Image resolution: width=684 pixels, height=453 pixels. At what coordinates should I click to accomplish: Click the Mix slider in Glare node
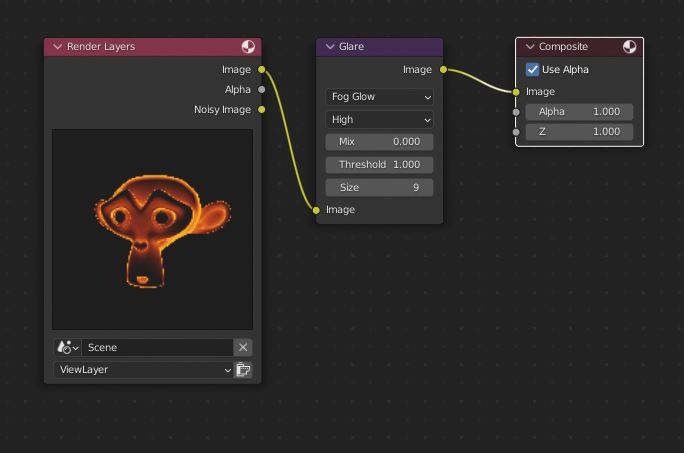(x=379, y=142)
